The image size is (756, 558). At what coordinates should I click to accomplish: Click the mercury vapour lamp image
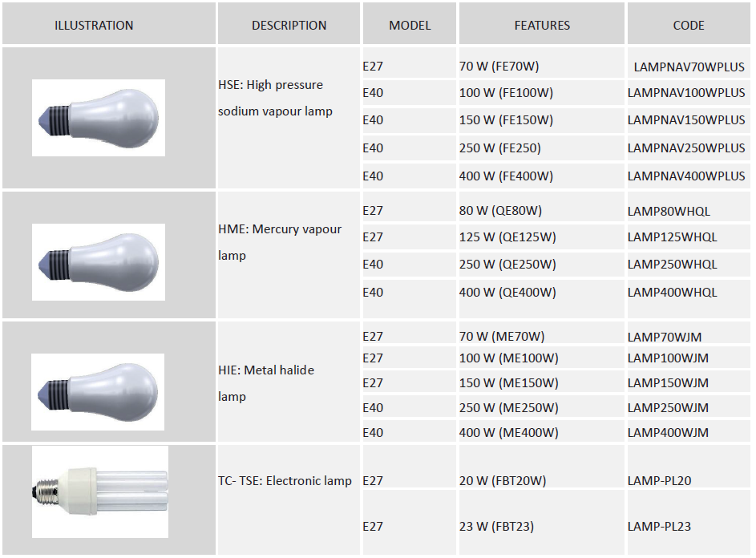(x=99, y=262)
